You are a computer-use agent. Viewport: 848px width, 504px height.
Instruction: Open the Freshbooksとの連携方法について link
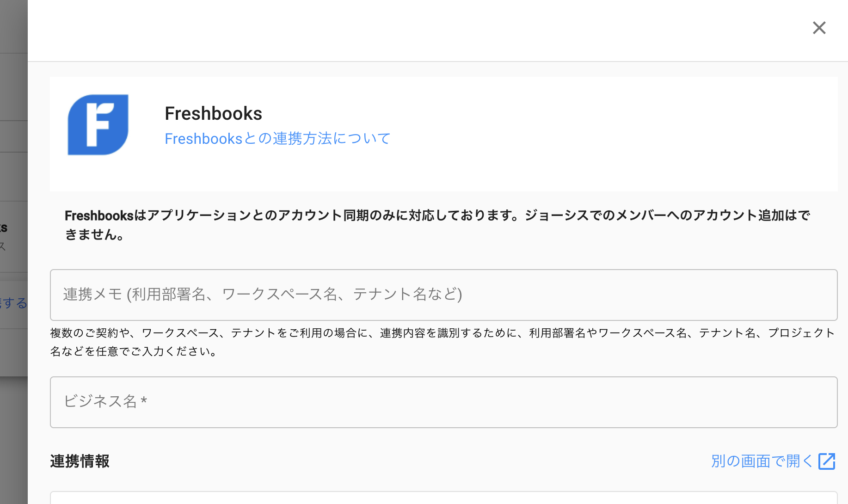277,139
